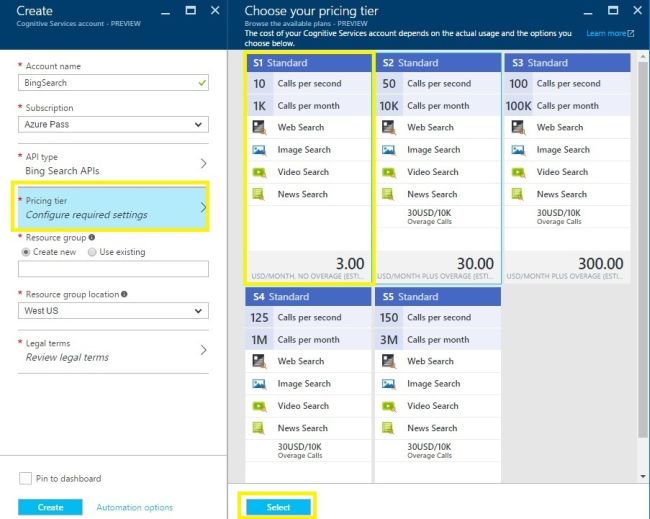This screenshot has width=650, height=519.
Task: Click the scrollbar up arrow in pricing panel
Action: (x=643, y=56)
